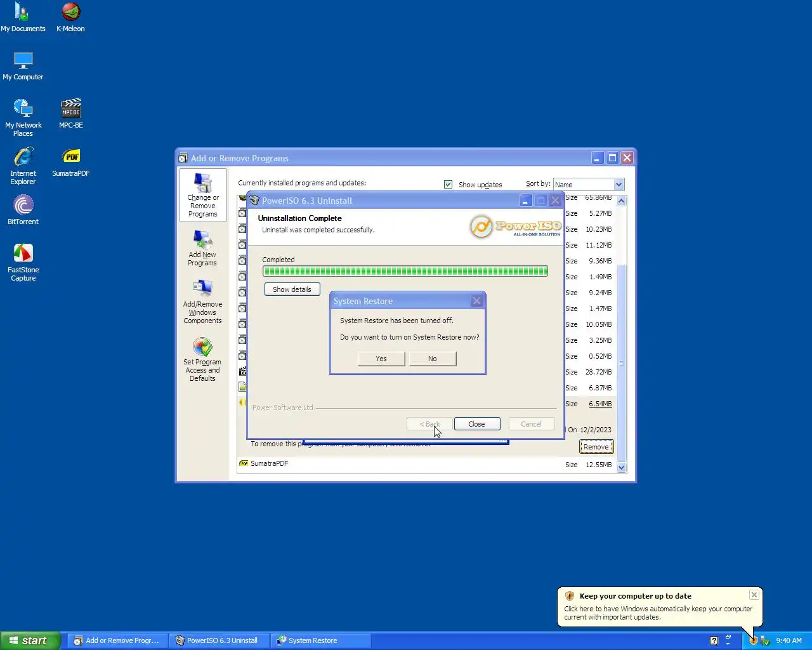Open My Computer desktop icon
The width and height of the screenshot is (812, 650).
[23, 66]
